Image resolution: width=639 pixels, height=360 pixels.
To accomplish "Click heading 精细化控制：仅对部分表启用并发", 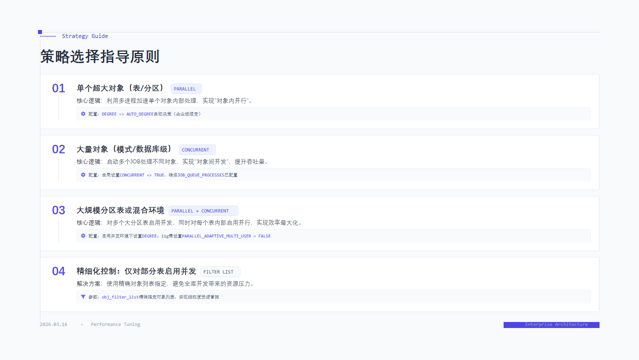I will tap(136, 271).
